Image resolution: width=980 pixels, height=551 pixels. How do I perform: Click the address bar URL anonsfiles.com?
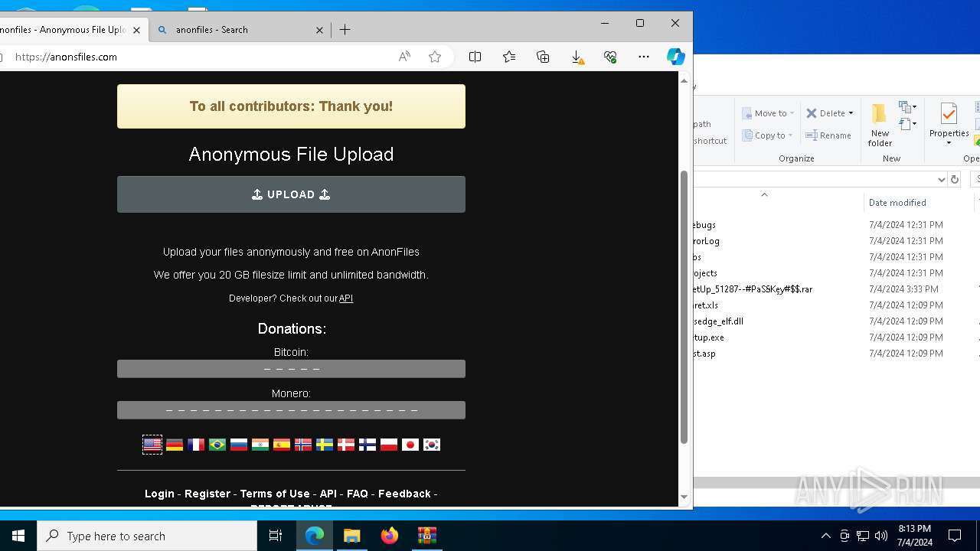66,57
